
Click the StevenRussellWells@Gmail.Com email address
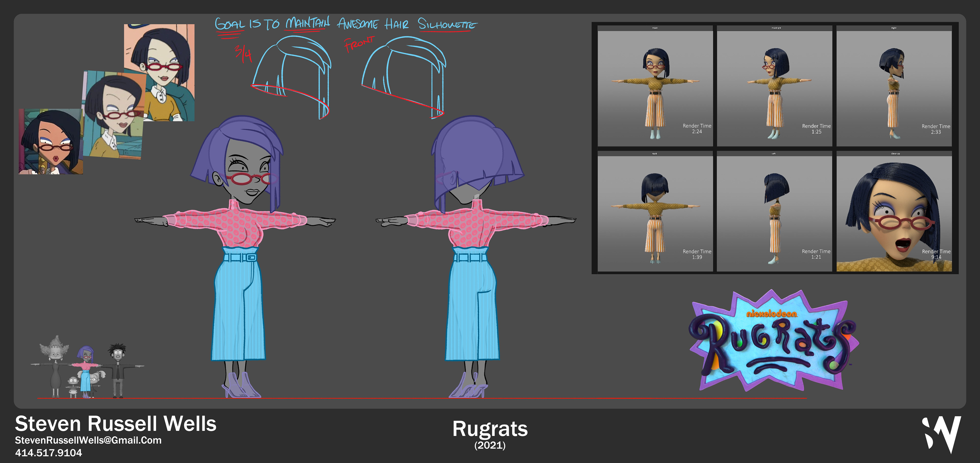(88, 440)
